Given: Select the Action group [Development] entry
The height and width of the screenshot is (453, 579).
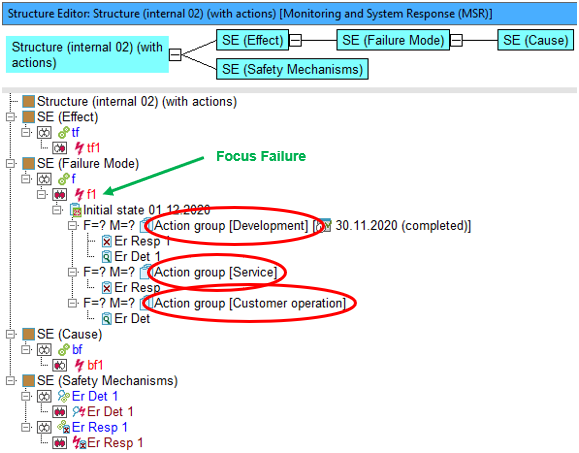Looking at the screenshot, I should [231, 226].
